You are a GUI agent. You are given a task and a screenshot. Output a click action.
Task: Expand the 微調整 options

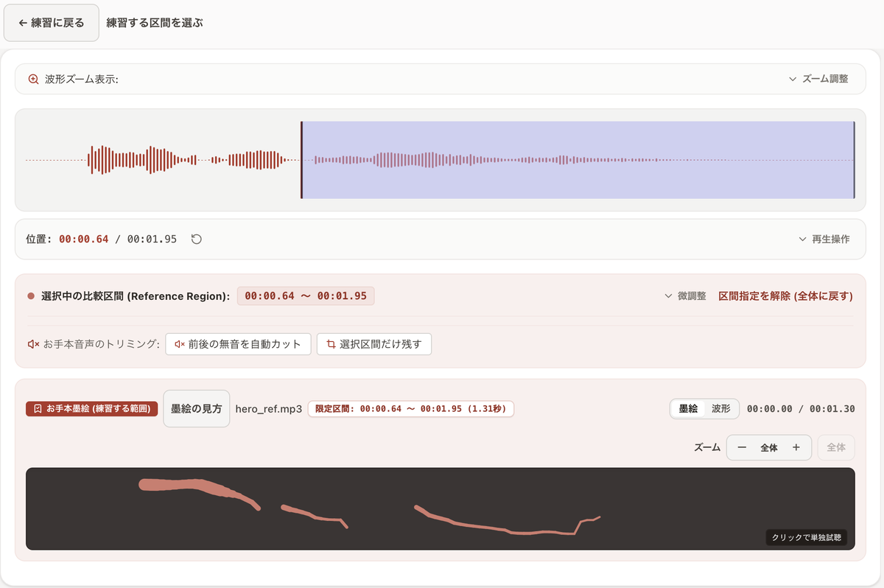(685, 296)
